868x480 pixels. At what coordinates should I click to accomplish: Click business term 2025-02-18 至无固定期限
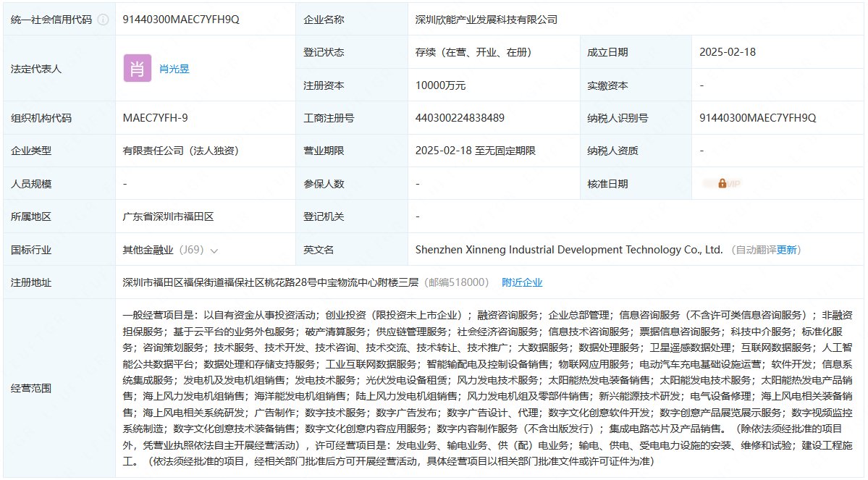click(x=476, y=151)
